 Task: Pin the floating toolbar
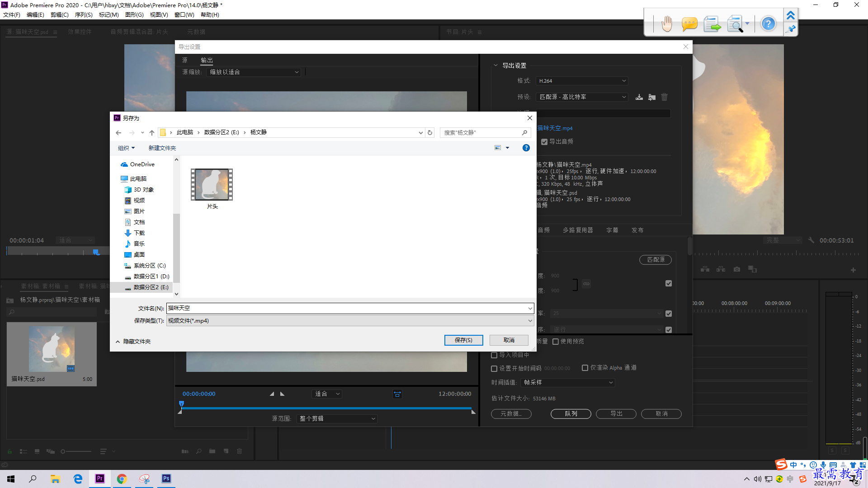[791, 29]
